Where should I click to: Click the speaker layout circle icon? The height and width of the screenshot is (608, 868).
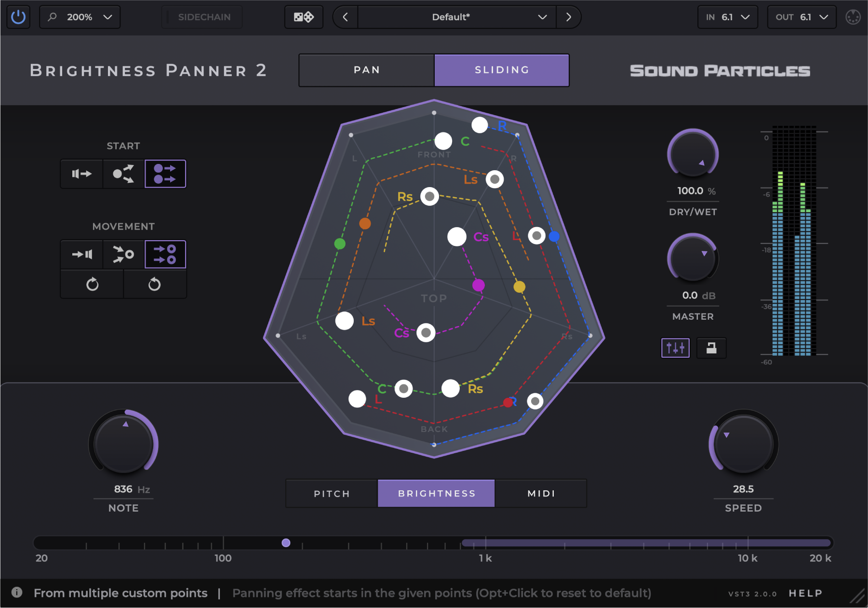(x=853, y=17)
